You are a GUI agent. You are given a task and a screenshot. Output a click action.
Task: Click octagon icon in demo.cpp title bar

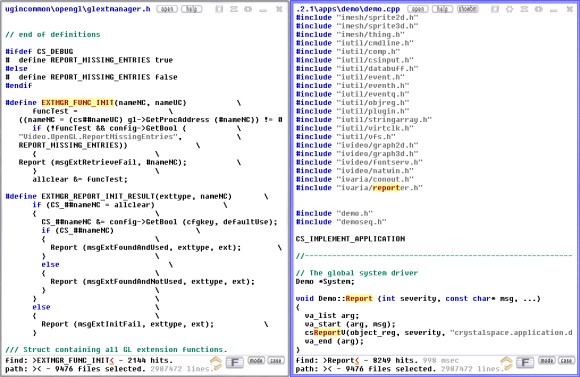pos(539,9)
